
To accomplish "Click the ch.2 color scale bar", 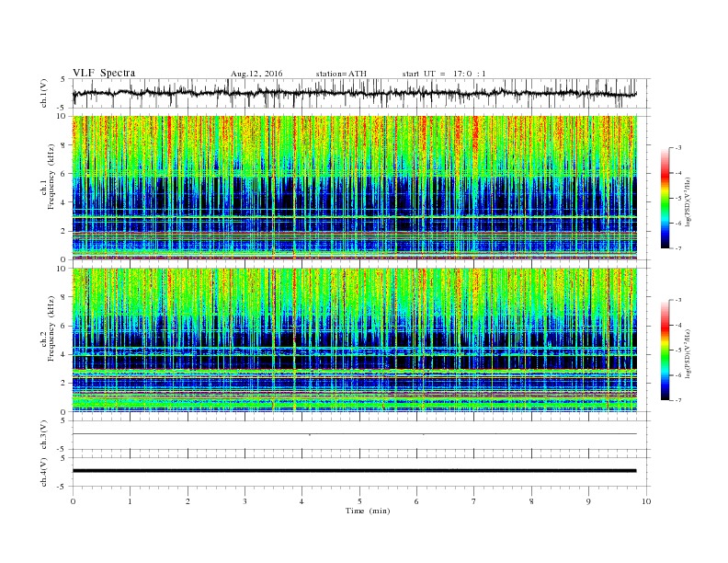I will pos(665,350).
